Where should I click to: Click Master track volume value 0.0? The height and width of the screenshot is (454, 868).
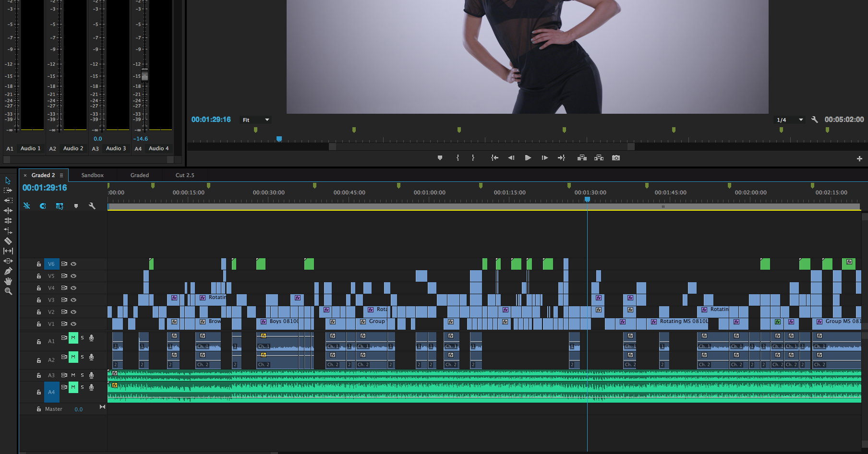79,409
